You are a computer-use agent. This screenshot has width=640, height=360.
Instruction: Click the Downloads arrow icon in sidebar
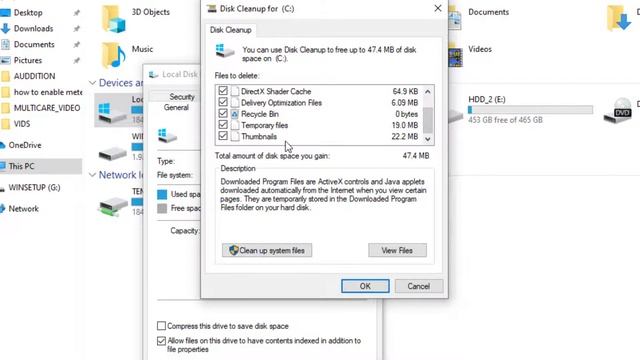pyautogui.click(x=5, y=29)
